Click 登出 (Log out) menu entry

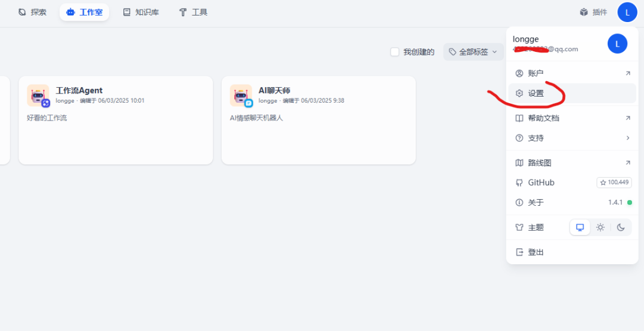pyautogui.click(x=572, y=252)
